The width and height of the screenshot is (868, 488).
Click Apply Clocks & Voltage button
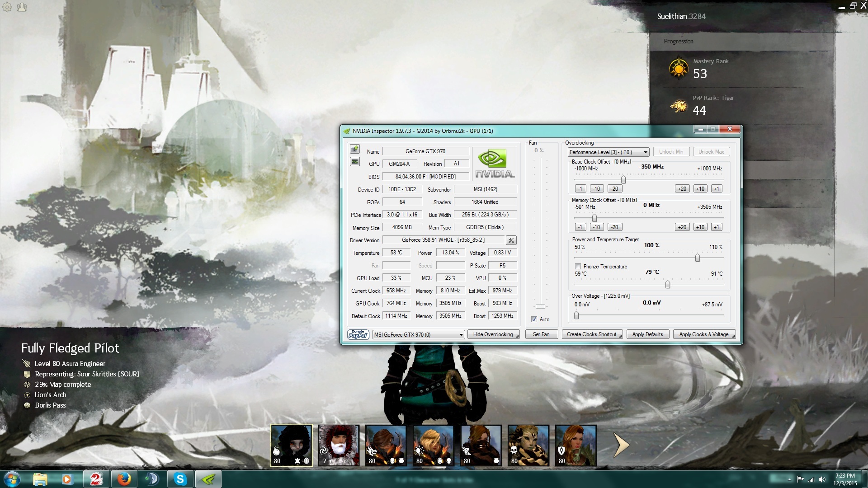tap(704, 334)
